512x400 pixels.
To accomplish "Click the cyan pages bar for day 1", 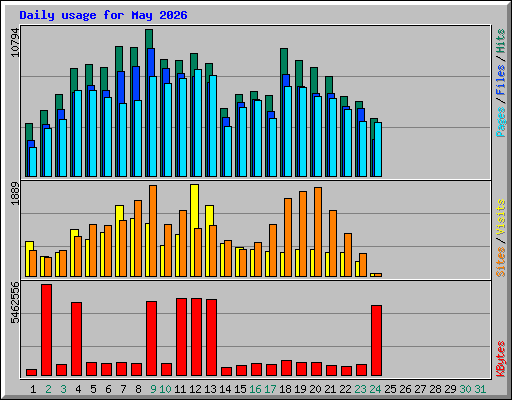I will click(x=33, y=162).
